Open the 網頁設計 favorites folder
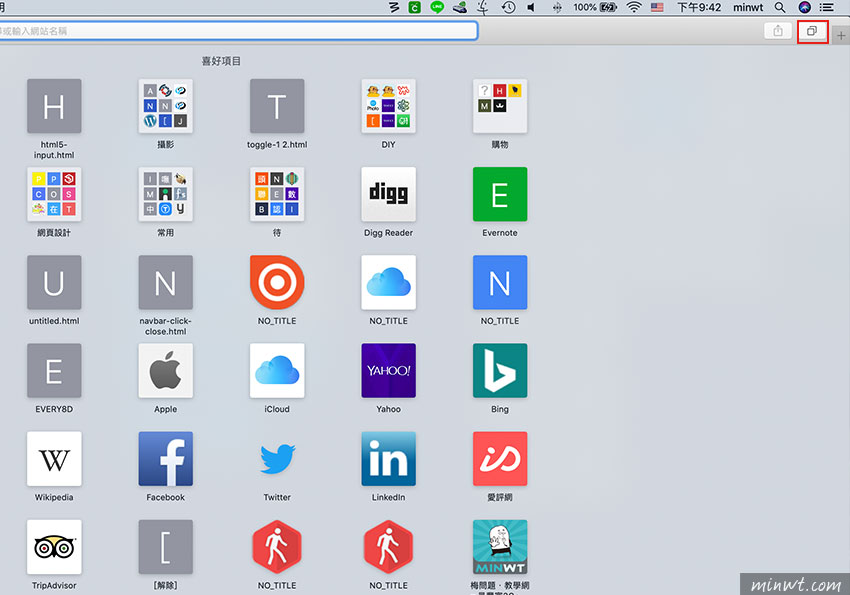850x595 pixels. click(54, 194)
